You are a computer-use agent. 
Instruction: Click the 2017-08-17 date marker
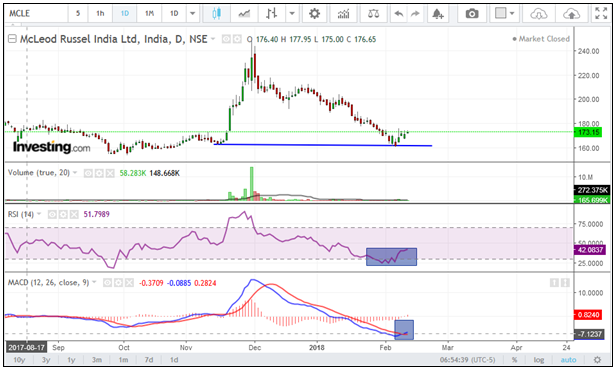(x=26, y=347)
